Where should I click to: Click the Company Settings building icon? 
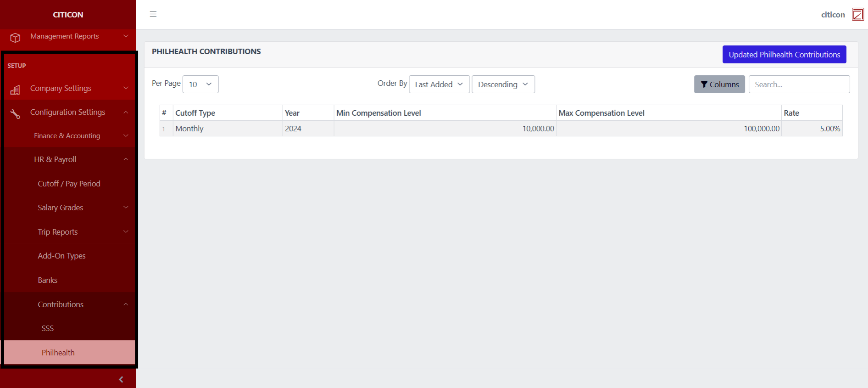pos(15,90)
